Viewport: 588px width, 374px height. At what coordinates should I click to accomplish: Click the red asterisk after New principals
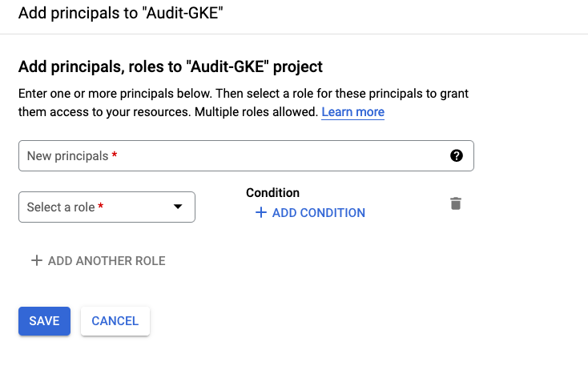pos(115,156)
